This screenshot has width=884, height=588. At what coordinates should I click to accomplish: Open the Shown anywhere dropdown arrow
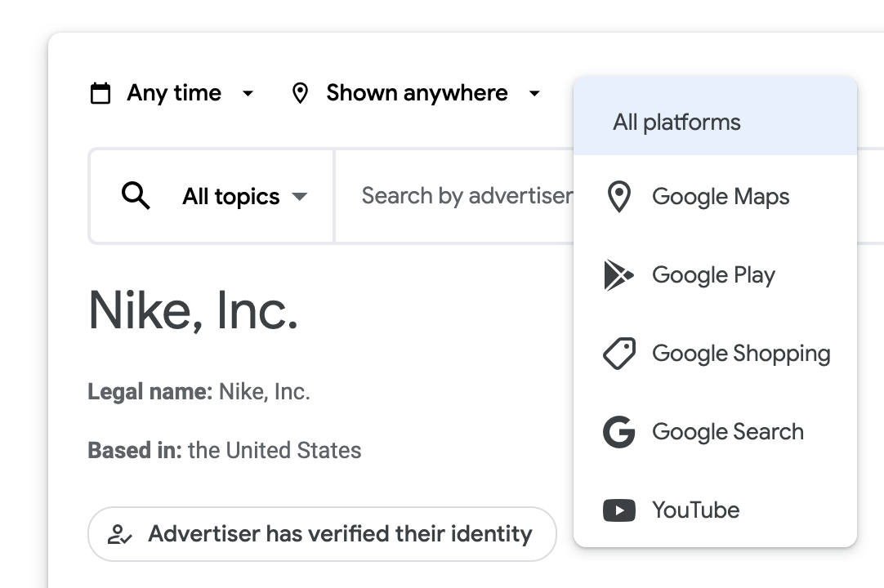(x=534, y=93)
